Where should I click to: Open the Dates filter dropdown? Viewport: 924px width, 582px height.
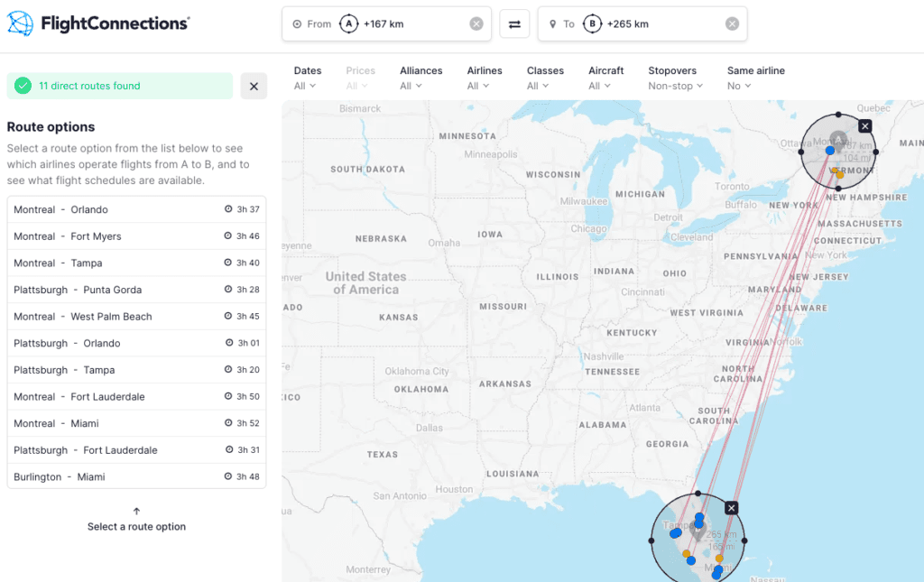click(307, 79)
